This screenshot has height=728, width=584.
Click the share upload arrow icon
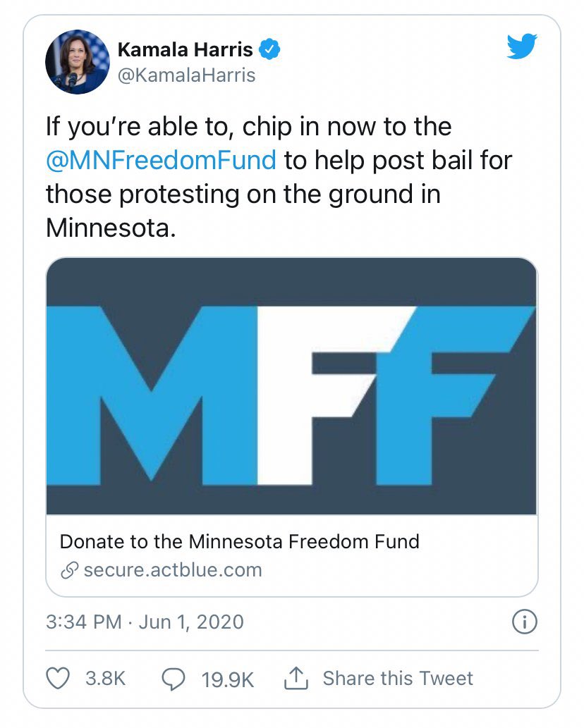click(x=296, y=678)
